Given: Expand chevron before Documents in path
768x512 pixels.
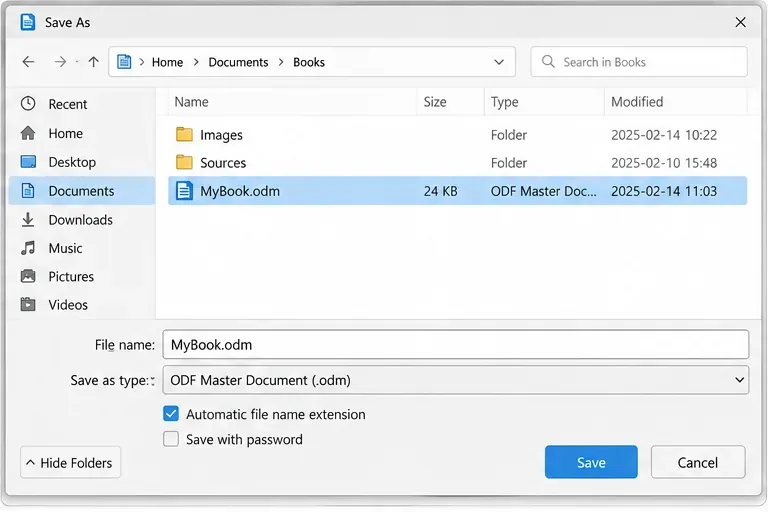Looking at the screenshot, I should (196, 62).
